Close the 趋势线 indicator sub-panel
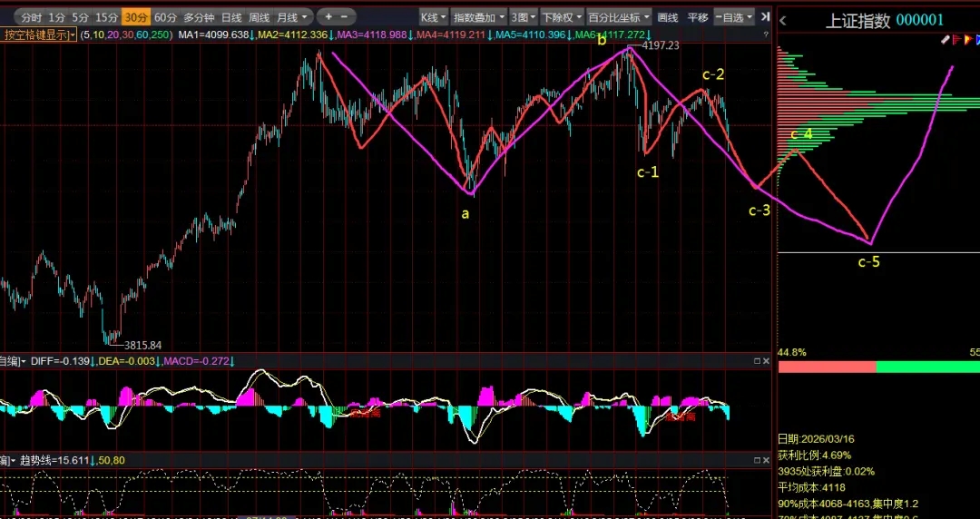This screenshot has width=980, height=519. pyautogui.click(x=767, y=461)
